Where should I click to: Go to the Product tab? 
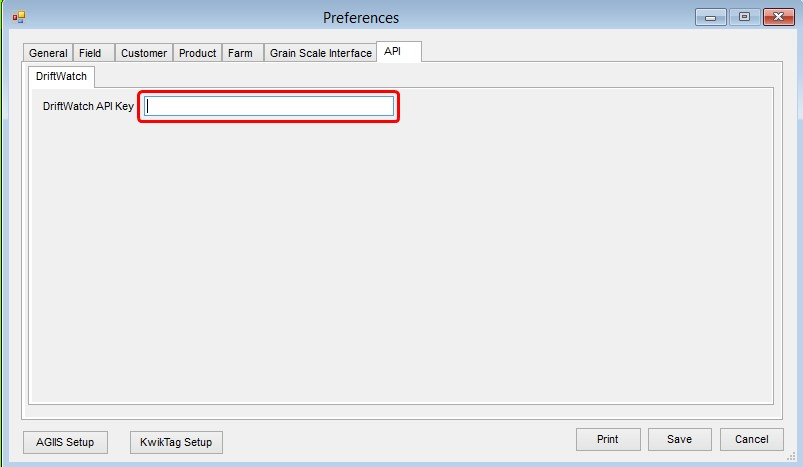click(197, 53)
